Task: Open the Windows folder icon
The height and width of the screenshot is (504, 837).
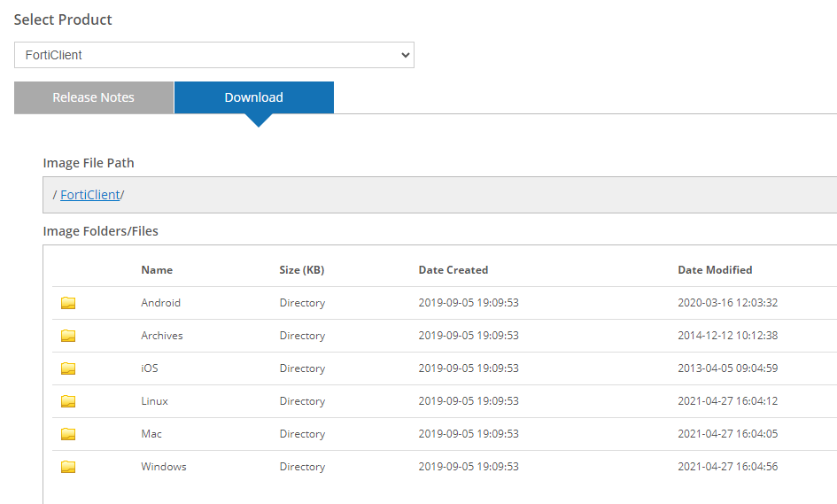Action: coord(68,467)
